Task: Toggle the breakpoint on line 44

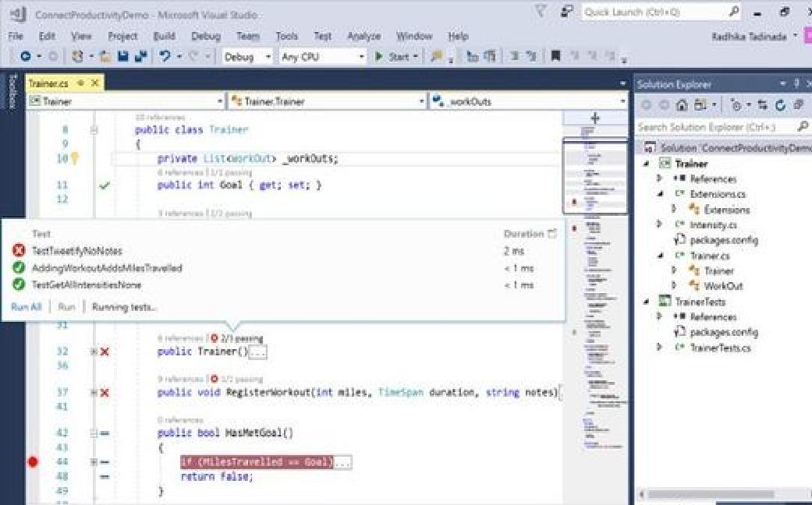Action: [x=33, y=461]
